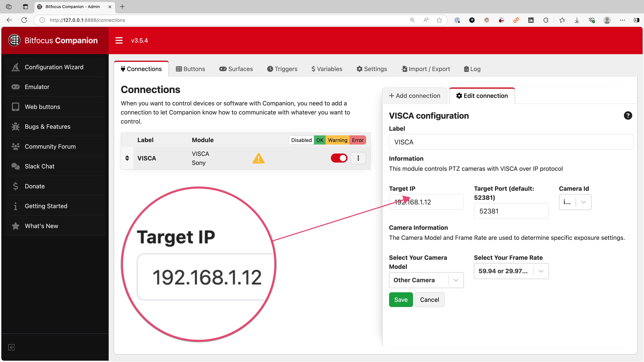Open the Variables tab

click(x=327, y=69)
